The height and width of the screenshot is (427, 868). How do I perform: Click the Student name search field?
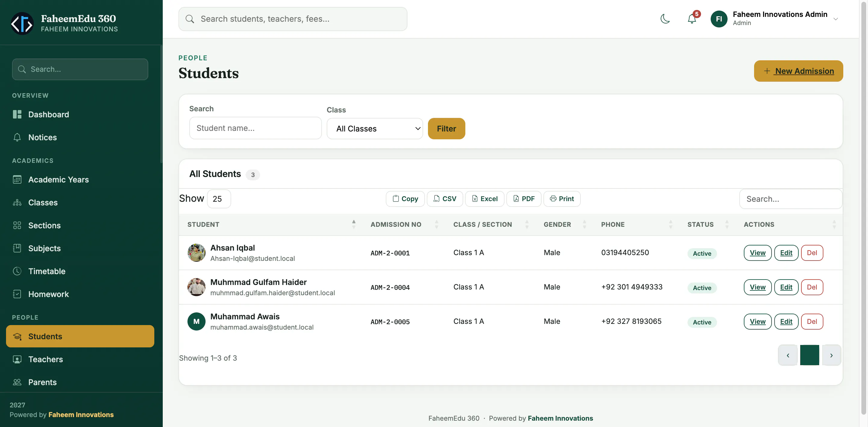(255, 128)
